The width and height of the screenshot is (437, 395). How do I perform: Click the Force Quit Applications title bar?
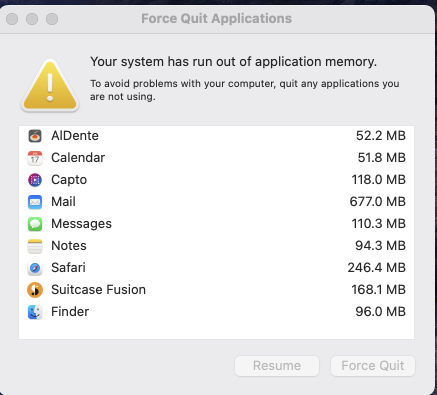(217, 19)
